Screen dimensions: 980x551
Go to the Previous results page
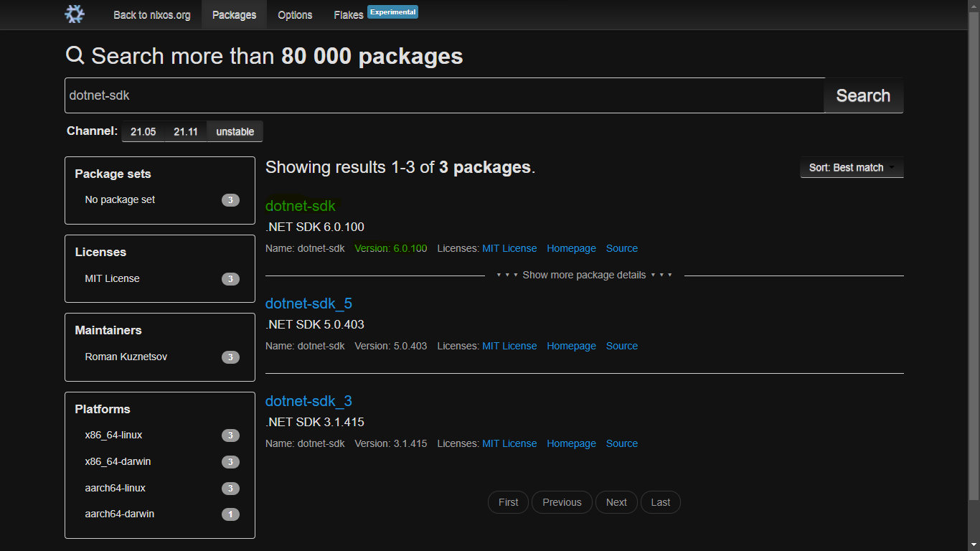click(562, 502)
